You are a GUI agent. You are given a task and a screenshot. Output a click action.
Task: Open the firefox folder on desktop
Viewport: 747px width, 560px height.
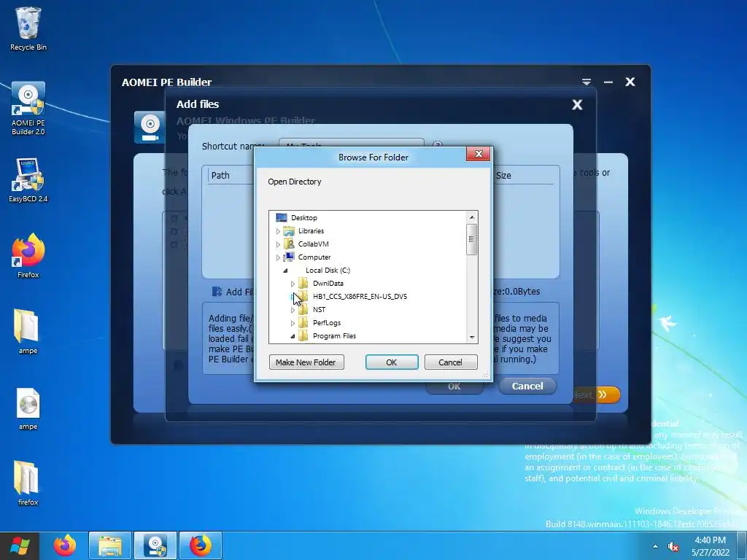28,483
